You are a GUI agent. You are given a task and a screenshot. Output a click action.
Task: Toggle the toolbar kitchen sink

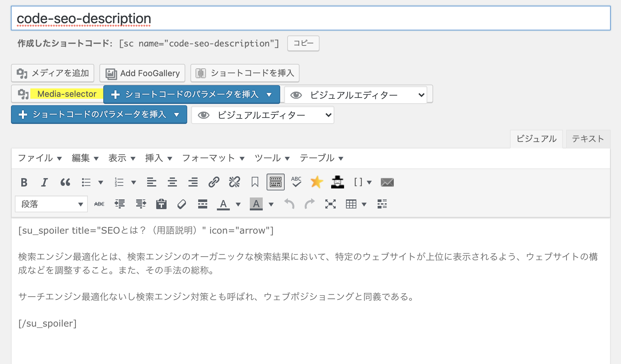(276, 182)
